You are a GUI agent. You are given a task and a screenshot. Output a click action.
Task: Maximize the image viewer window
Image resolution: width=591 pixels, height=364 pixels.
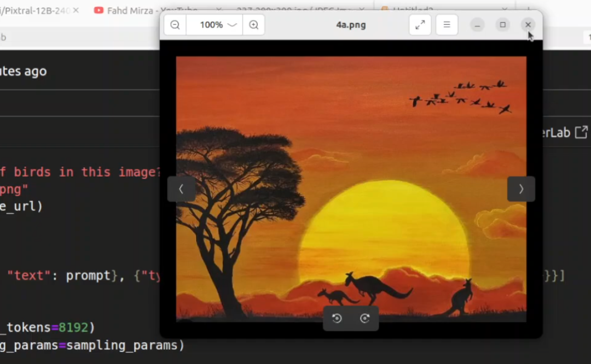502,25
